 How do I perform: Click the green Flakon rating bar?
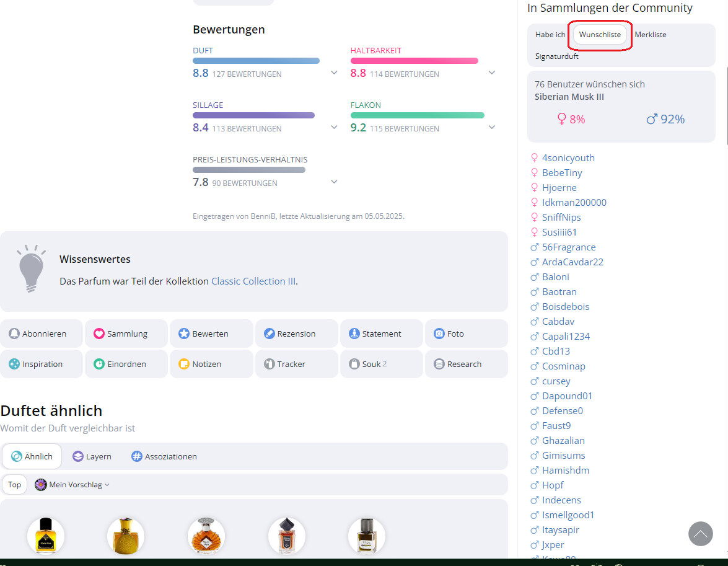tap(417, 115)
